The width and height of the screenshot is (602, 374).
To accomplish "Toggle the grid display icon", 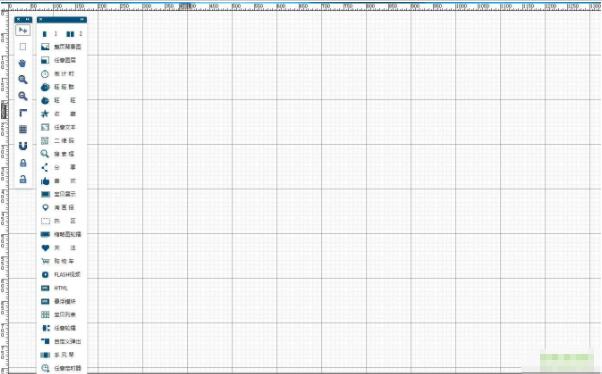I will 23,129.
